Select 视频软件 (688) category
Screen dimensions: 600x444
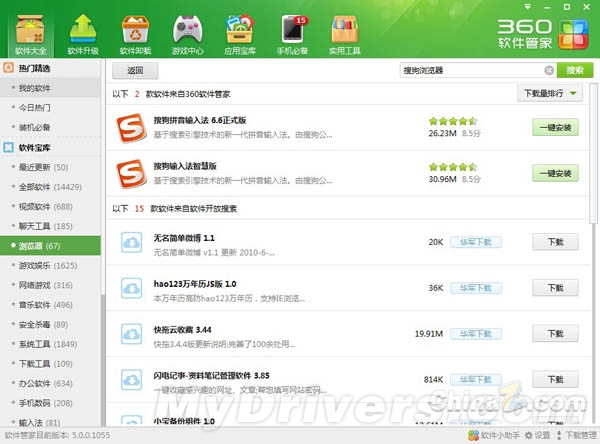45,206
